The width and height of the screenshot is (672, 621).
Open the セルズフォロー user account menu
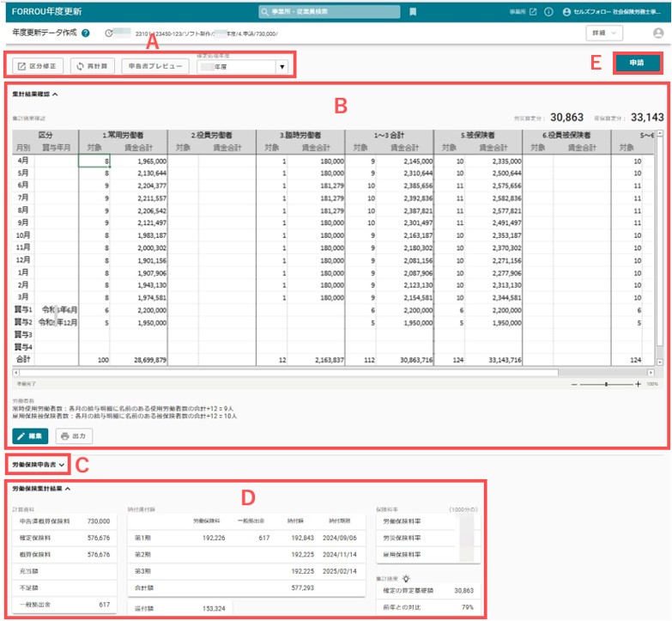coord(612,11)
